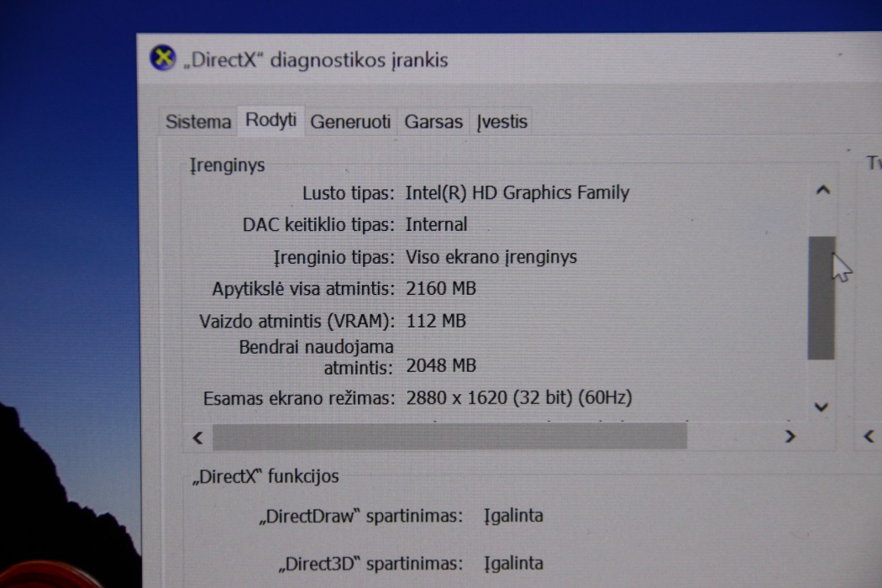Open the Generuoti tab

coord(350,122)
